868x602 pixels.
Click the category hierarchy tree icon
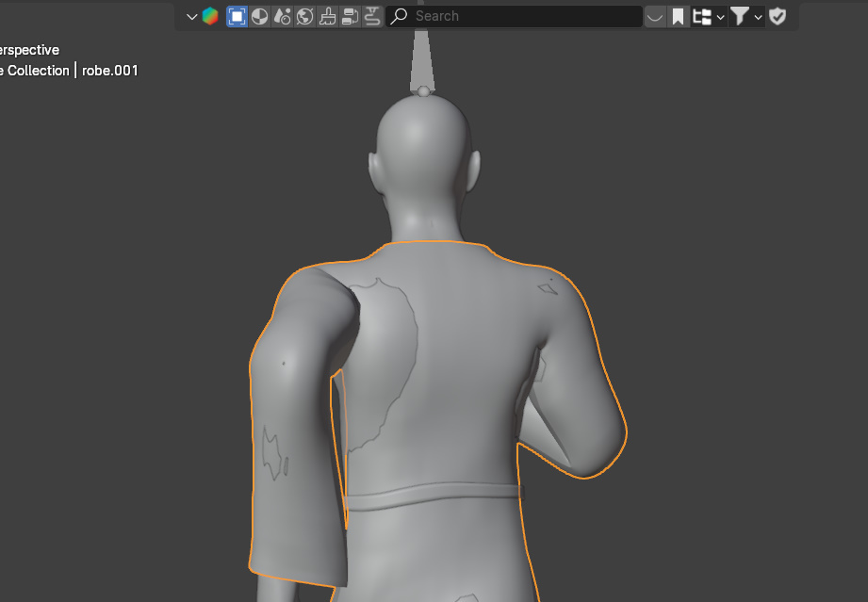(702, 17)
